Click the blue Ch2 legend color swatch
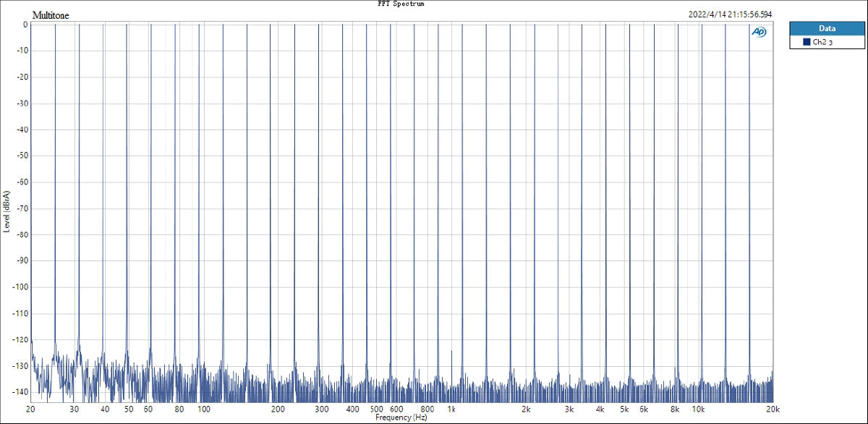The image size is (868, 424). click(x=807, y=43)
